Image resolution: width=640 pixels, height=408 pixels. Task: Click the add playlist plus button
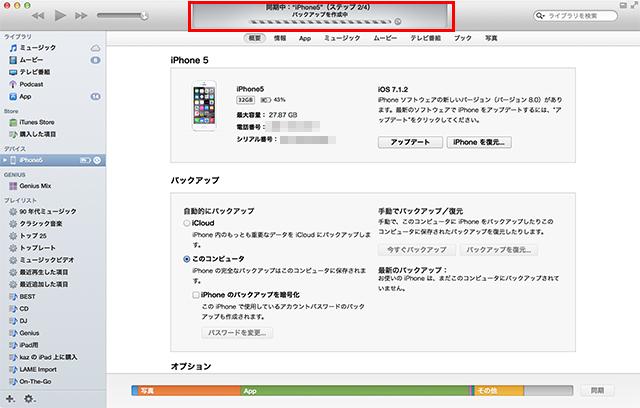pos(10,399)
